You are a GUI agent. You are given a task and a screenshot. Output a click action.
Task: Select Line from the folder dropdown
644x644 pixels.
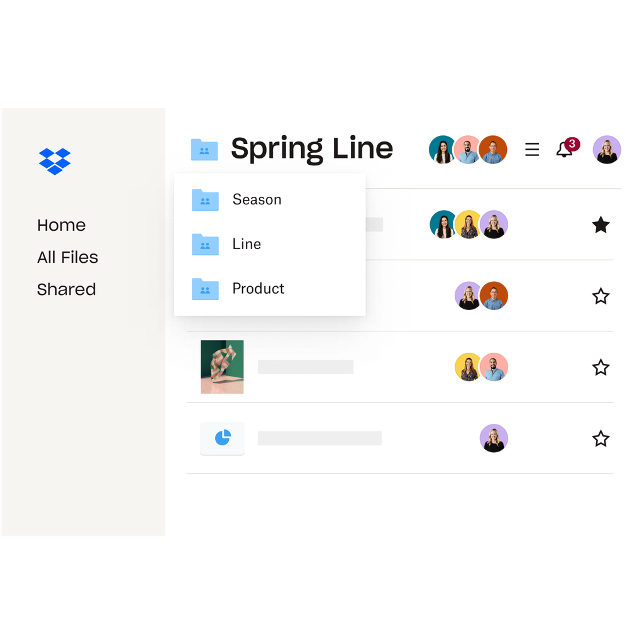point(247,244)
